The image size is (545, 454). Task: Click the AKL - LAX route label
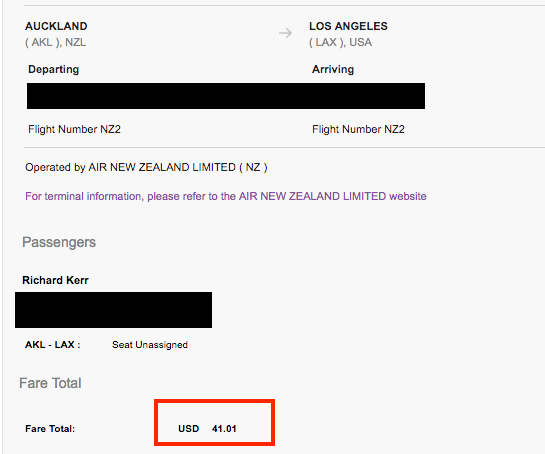tap(53, 344)
